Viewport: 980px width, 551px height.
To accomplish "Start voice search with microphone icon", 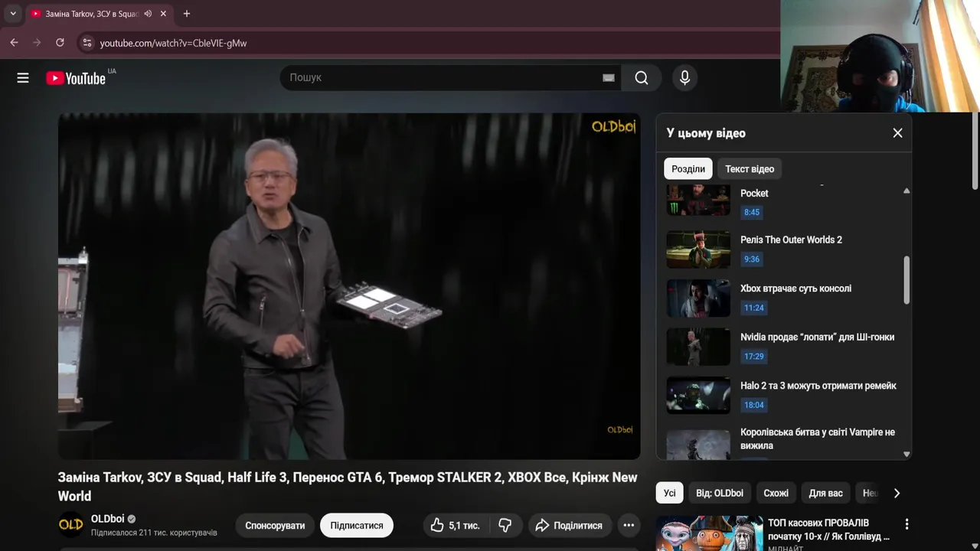I will [x=684, y=77].
